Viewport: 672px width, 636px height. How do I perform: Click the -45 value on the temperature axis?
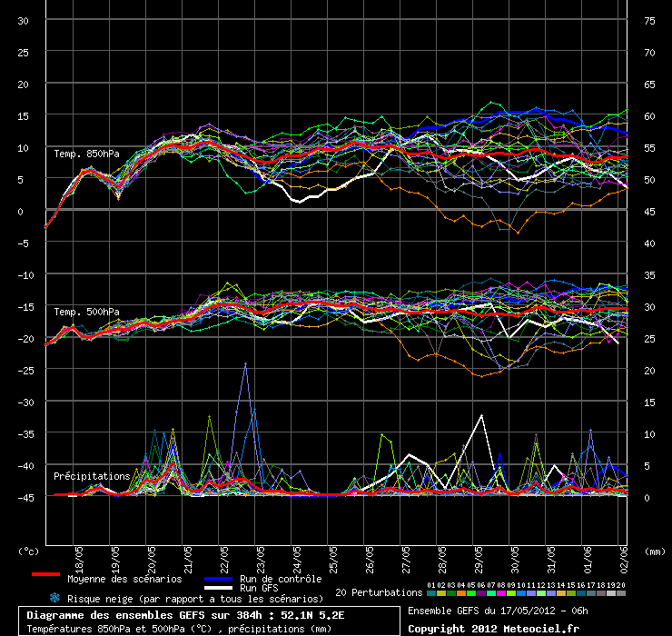click(x=25, y=498)
